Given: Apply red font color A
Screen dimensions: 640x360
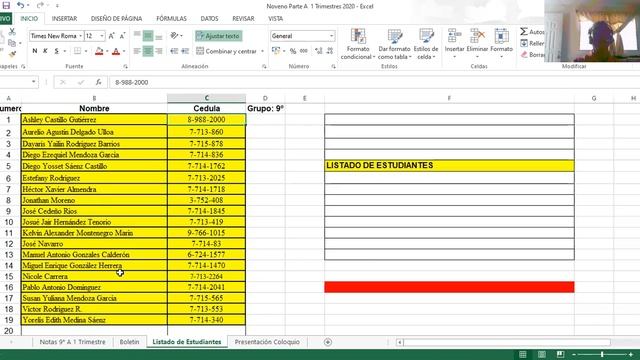Looking at the screenshot, I should click(116, 51).
